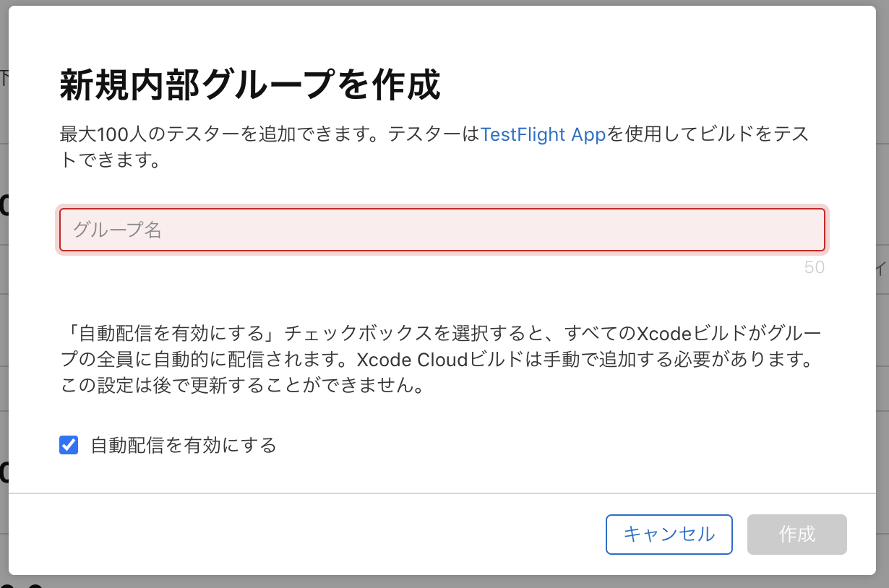Open the TestFlight App link

(543, 134)
